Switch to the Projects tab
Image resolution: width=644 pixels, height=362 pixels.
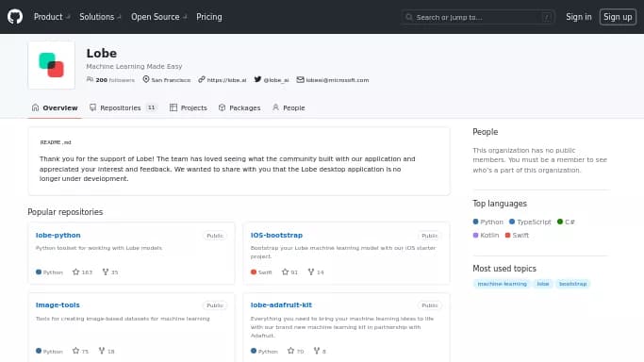(x=189, y=107)
